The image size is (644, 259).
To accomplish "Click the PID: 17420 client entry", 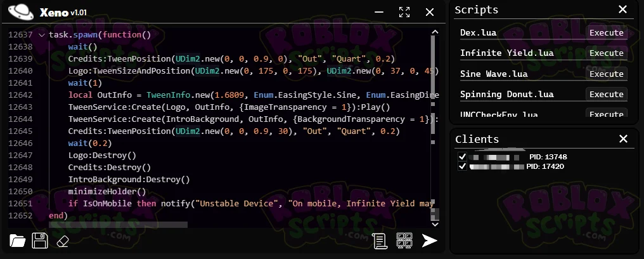I will [545, 166].
